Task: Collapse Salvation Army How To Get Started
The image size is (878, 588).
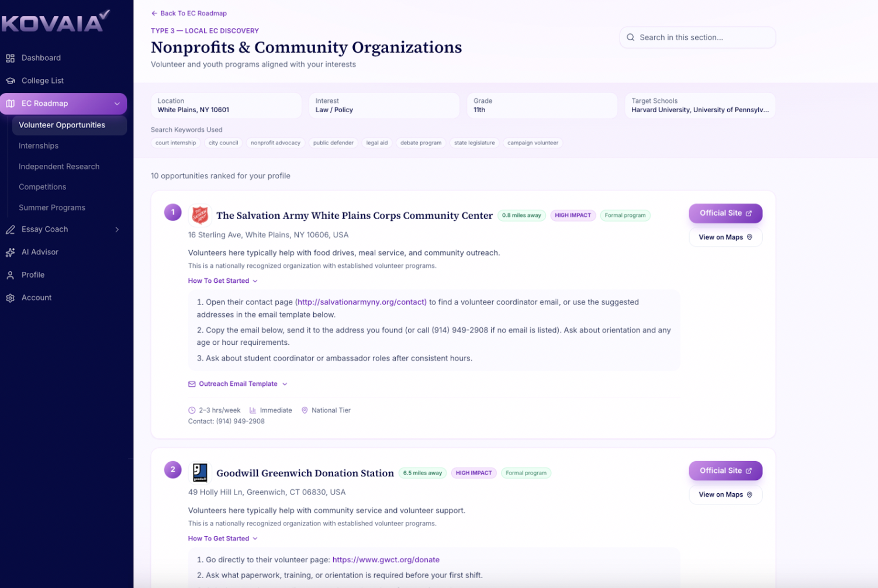Action: click(x=223, y=281)
